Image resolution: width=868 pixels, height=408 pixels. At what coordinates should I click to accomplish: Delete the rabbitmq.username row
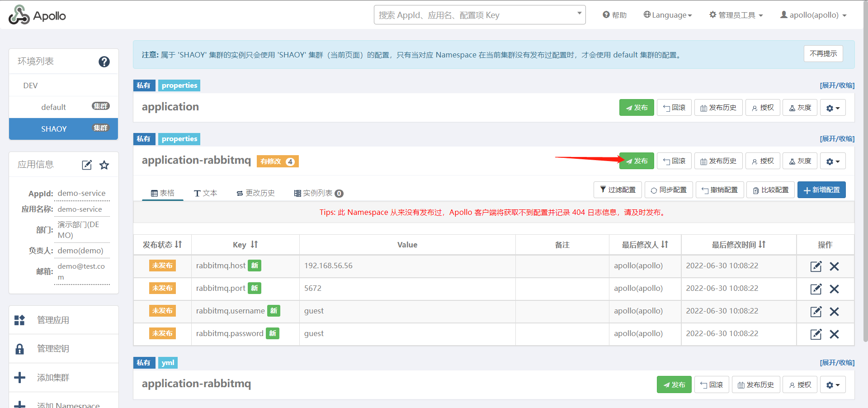834,312
